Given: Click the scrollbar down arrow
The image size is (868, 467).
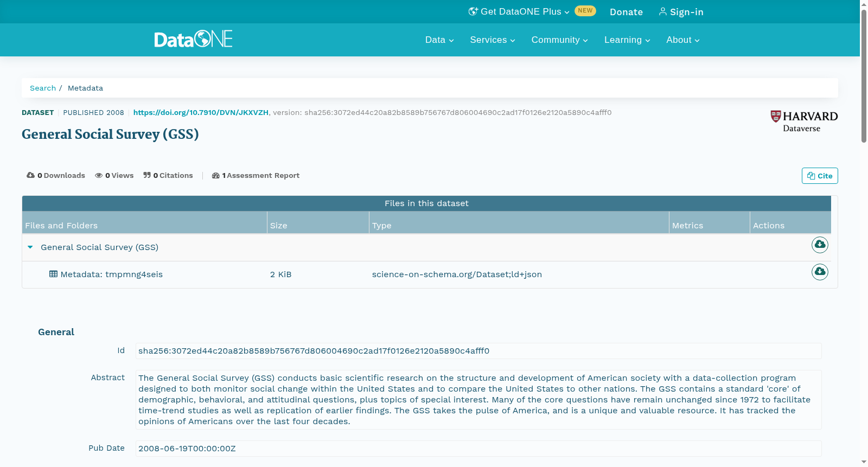Looking at the screenshot, I should click(x=864, y=462).
